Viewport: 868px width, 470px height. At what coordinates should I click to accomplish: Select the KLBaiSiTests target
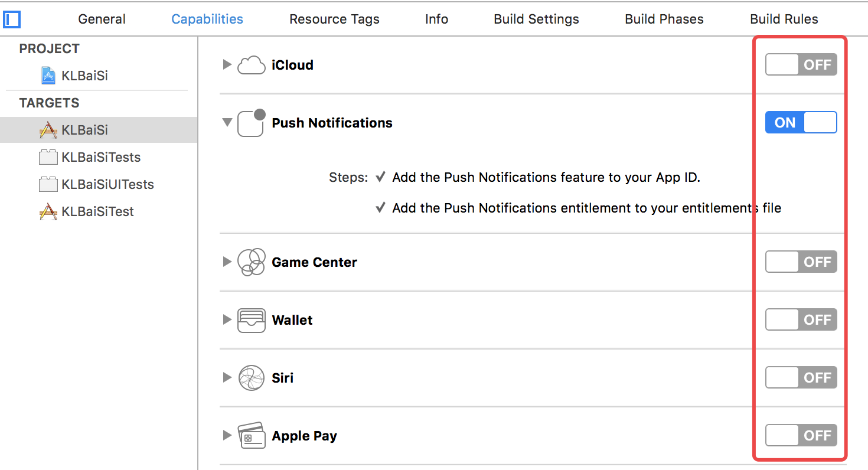101,157
